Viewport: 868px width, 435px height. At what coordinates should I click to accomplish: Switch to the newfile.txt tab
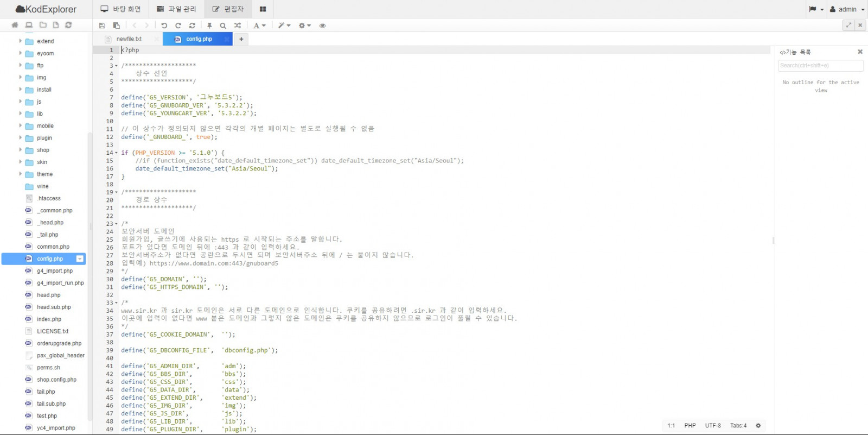(x=129, y=39)
